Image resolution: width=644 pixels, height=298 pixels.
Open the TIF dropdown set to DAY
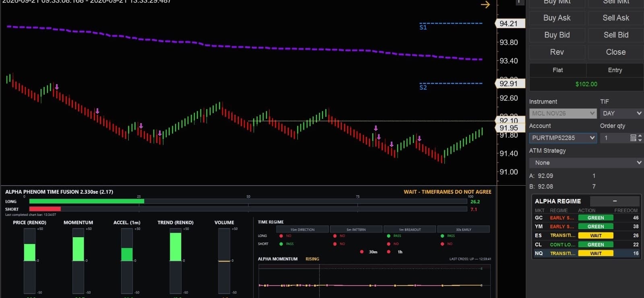(621, 114)
